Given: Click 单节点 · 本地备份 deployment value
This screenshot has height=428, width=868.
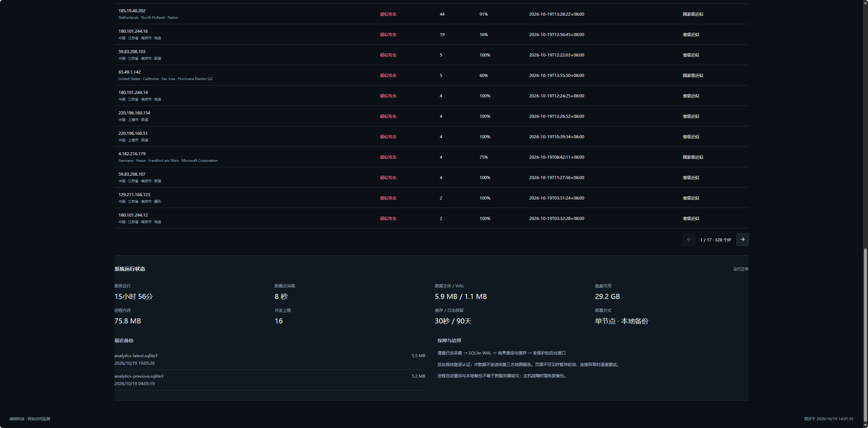Looking at the screenshot, I should pyautogui.click(x=621, y=321).
